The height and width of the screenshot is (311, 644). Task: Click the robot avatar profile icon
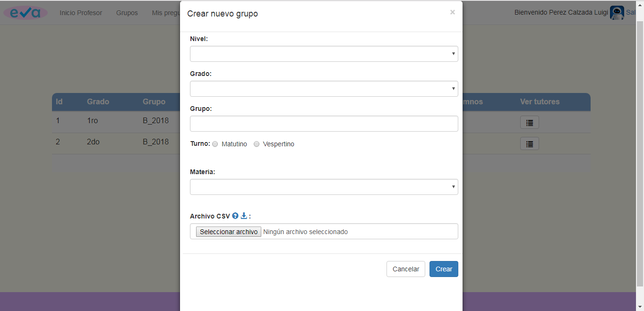617,13
